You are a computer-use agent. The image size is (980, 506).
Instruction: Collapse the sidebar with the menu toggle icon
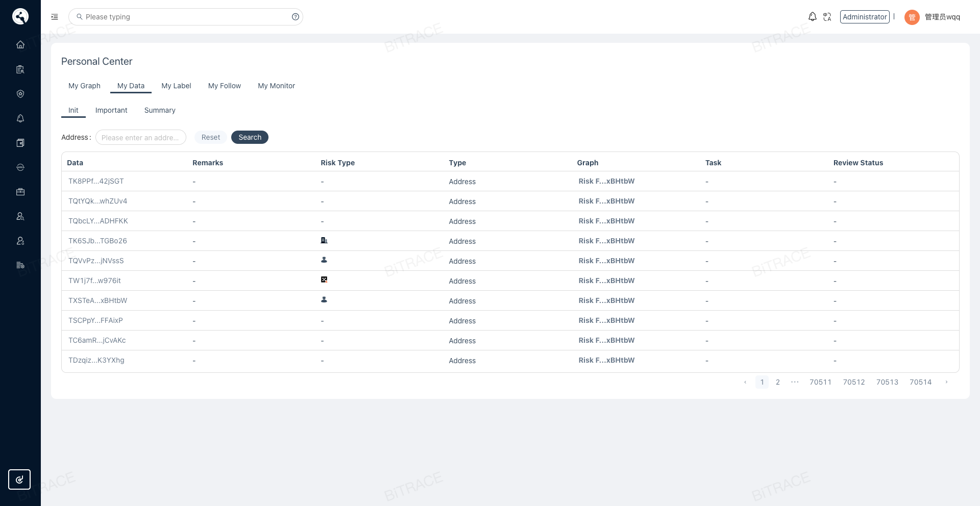coord(55,17)
